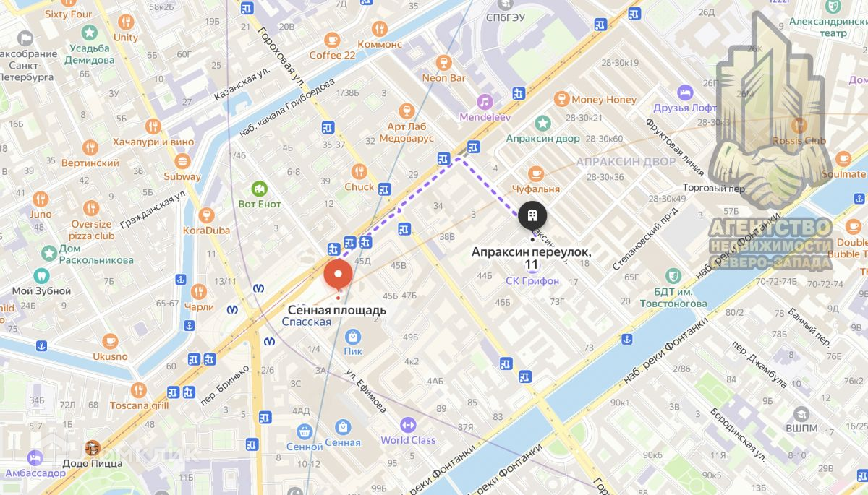Select the KoraDuba wine bar icon

coord(206,215)
